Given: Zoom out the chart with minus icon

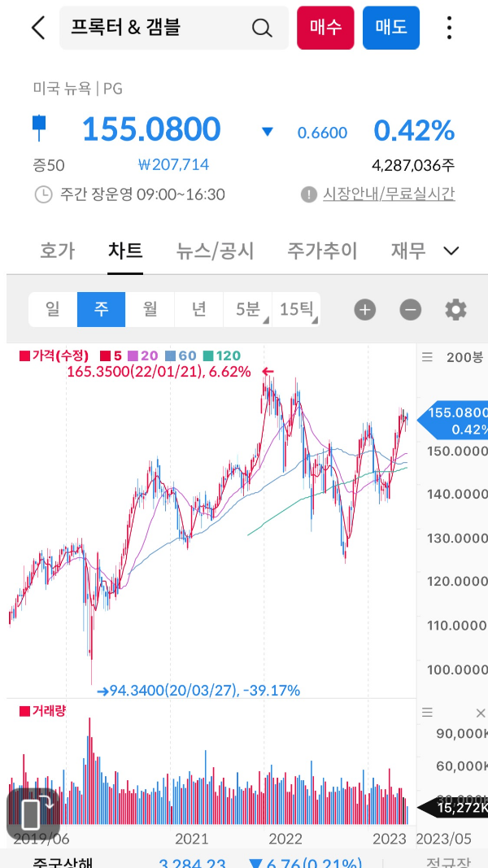Looking at the screenshot, I should (410, 310).
